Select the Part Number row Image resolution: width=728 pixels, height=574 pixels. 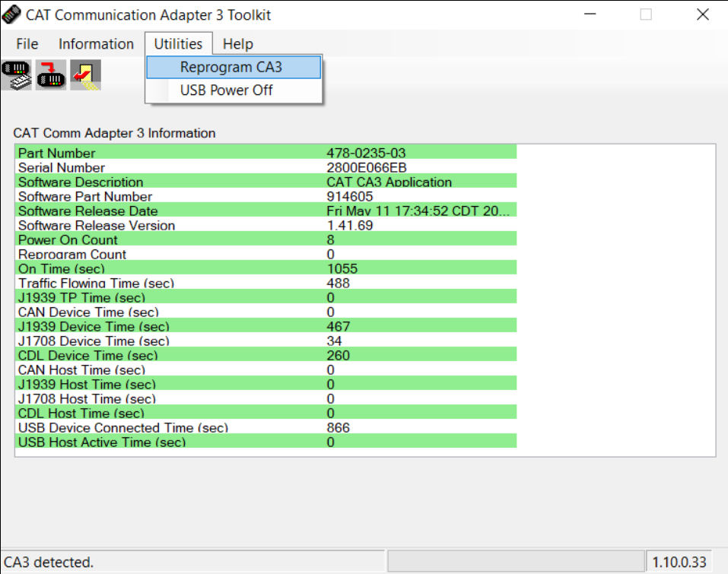(x=266, y=152)
